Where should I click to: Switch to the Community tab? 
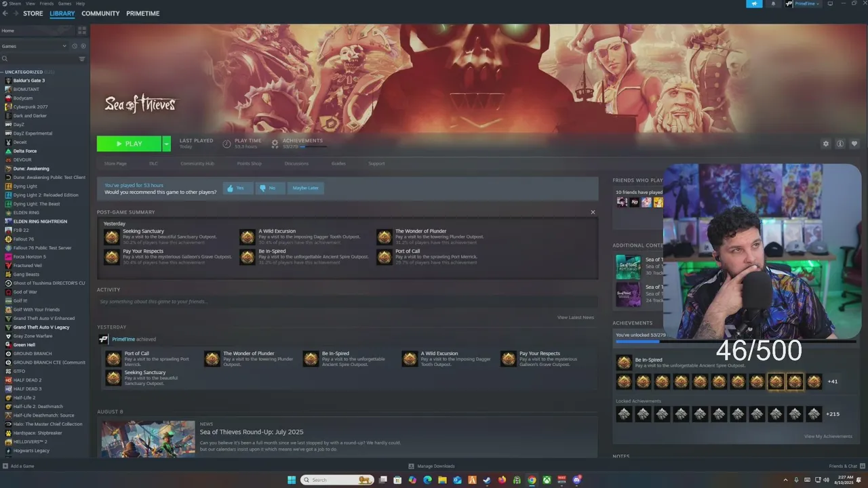point(100,14)
